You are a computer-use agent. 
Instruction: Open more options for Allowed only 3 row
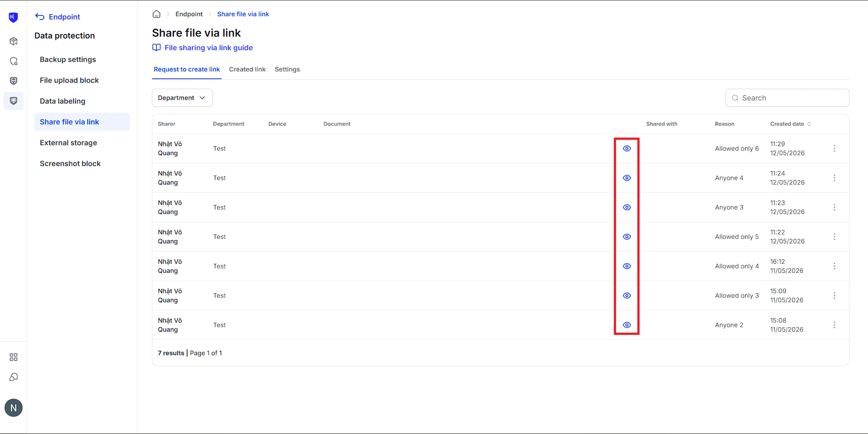click(835, 296)
